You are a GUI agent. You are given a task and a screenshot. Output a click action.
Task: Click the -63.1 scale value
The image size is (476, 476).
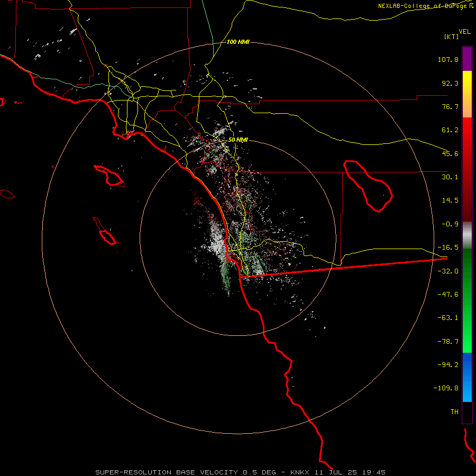[x=448, y=318]
